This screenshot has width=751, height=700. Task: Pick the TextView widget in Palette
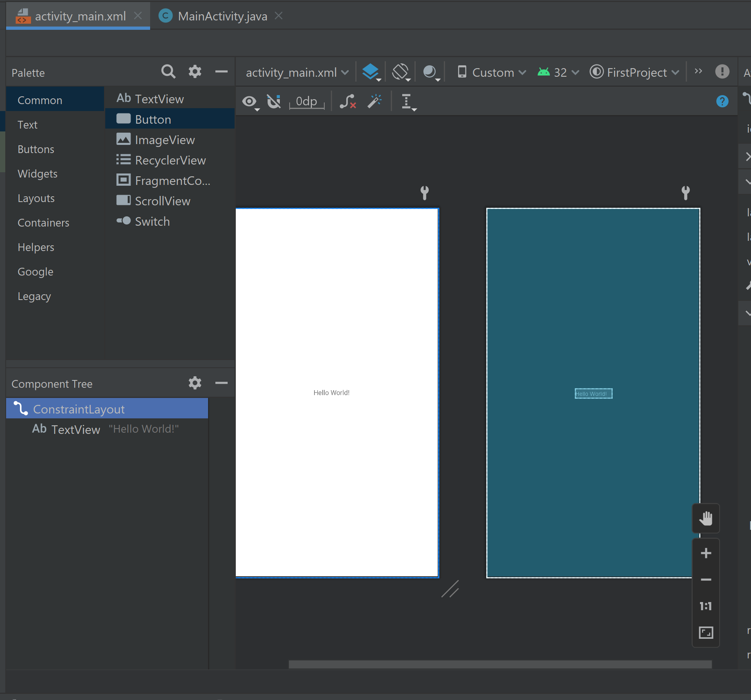pos(170,98)
